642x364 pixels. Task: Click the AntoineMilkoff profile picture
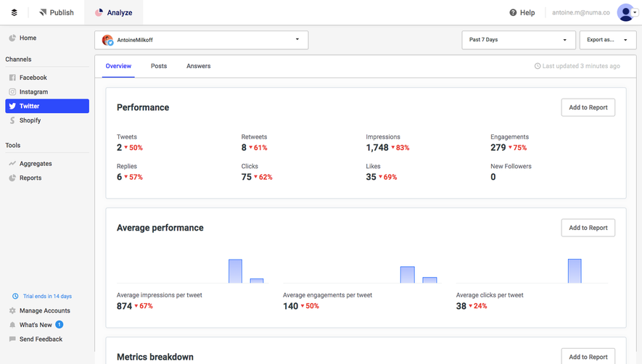(107, 40)
